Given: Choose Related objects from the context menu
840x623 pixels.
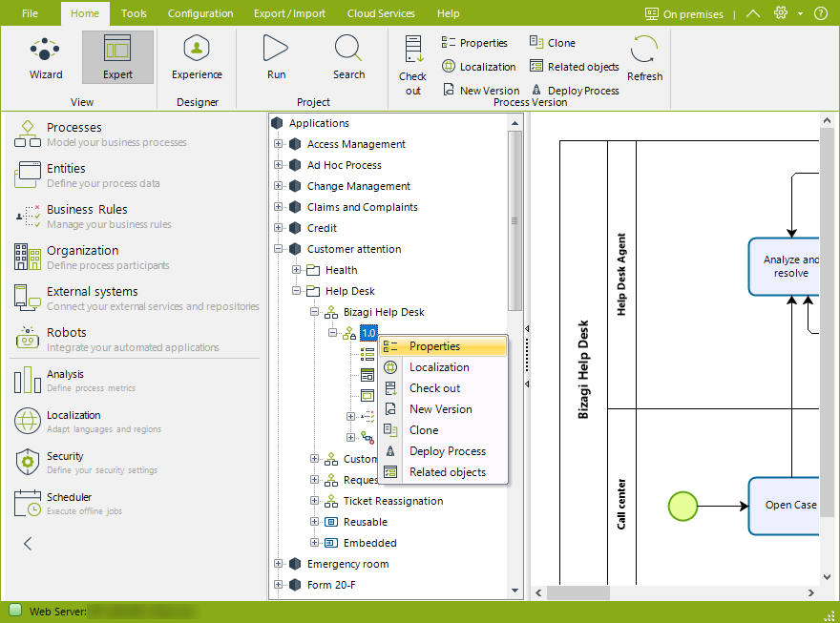Looking at the screenshot, I should point(443,472).
